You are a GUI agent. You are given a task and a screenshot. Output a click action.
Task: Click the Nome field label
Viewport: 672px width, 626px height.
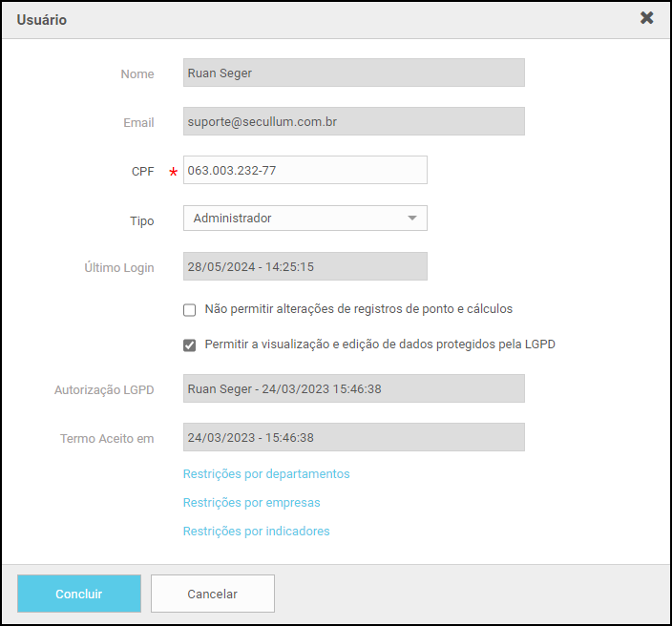(137, 74)
